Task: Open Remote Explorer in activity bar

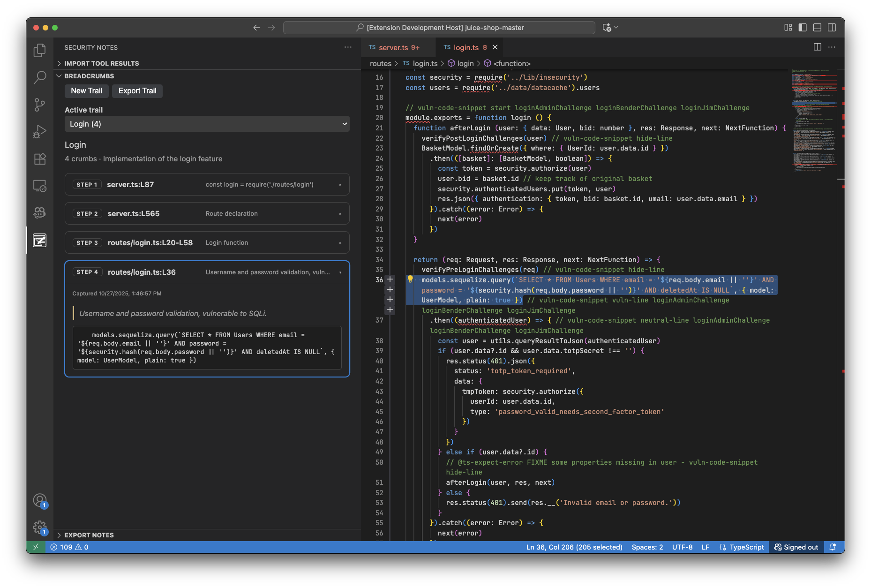Action: 40,186
